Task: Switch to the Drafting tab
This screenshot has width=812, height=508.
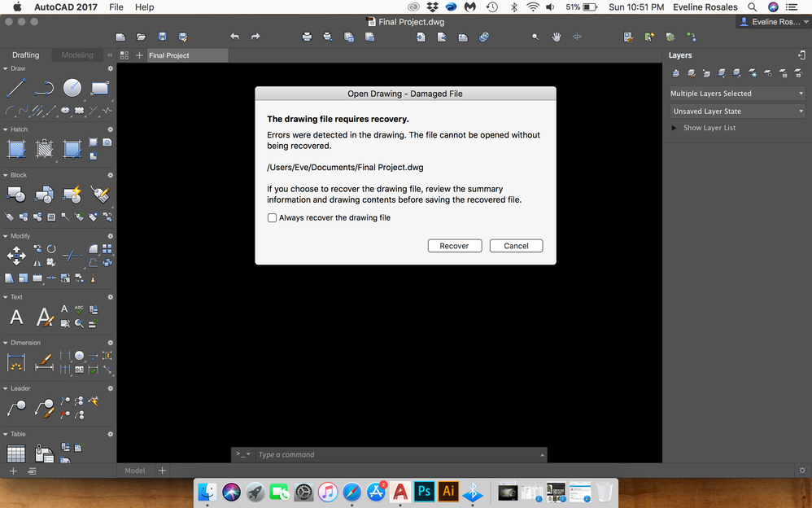Action: [26, 55]
